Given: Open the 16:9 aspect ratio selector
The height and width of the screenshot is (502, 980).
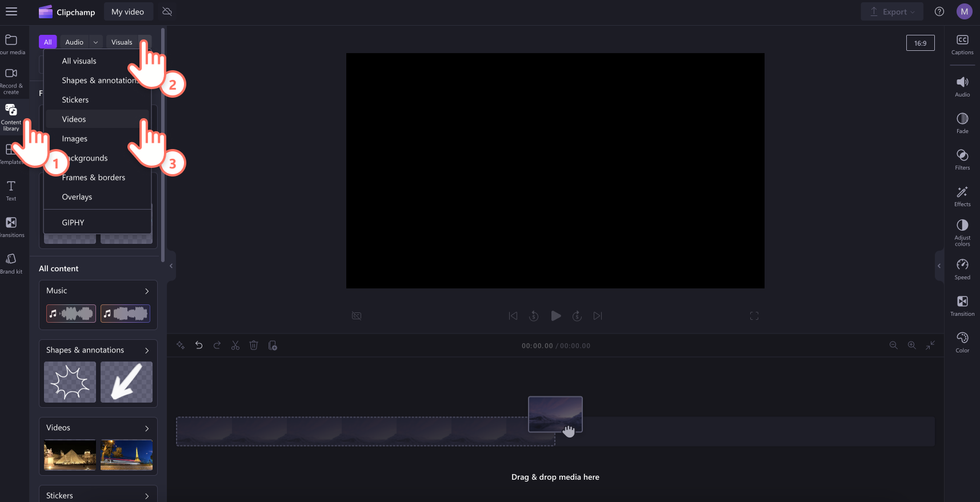Looking at the screenshot, I should pos(920,43).
